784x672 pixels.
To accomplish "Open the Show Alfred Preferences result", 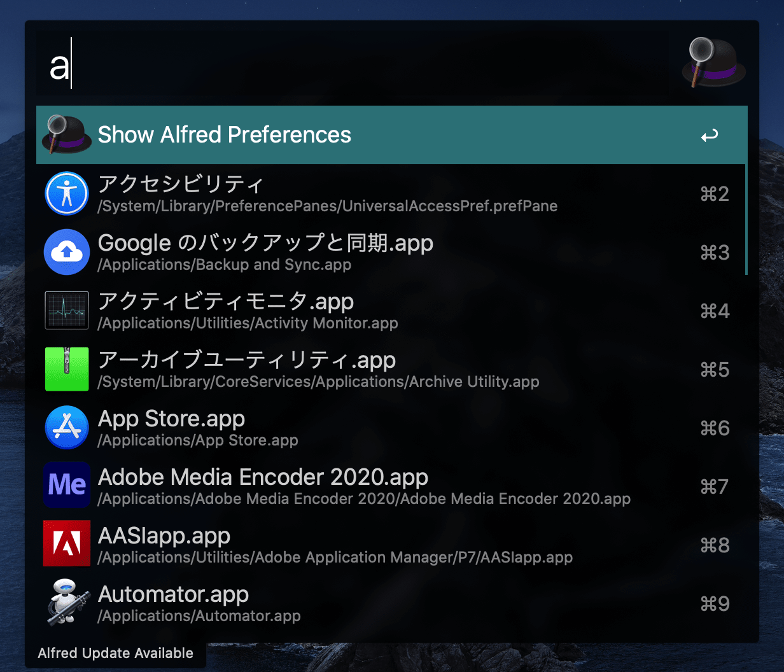I will 391,135.
